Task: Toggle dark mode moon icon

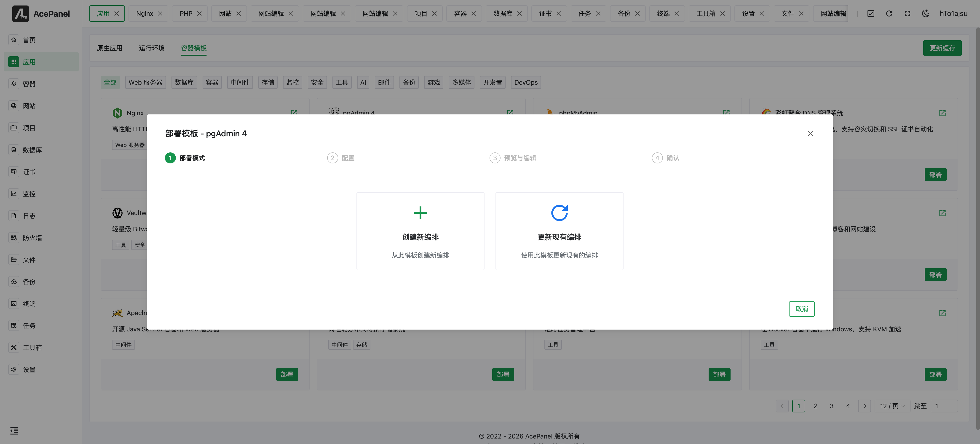Action: click(925, 14)
